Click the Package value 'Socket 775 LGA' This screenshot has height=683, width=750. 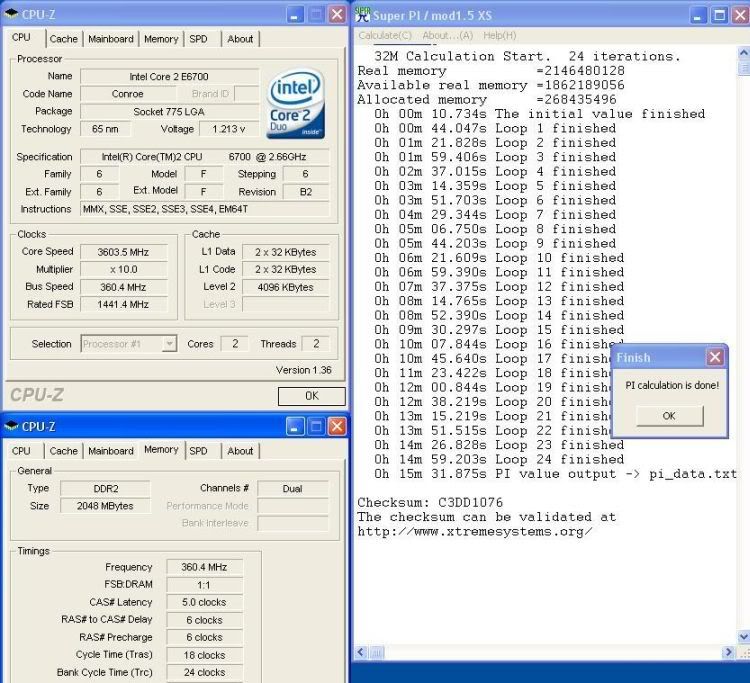click(169, 111)
